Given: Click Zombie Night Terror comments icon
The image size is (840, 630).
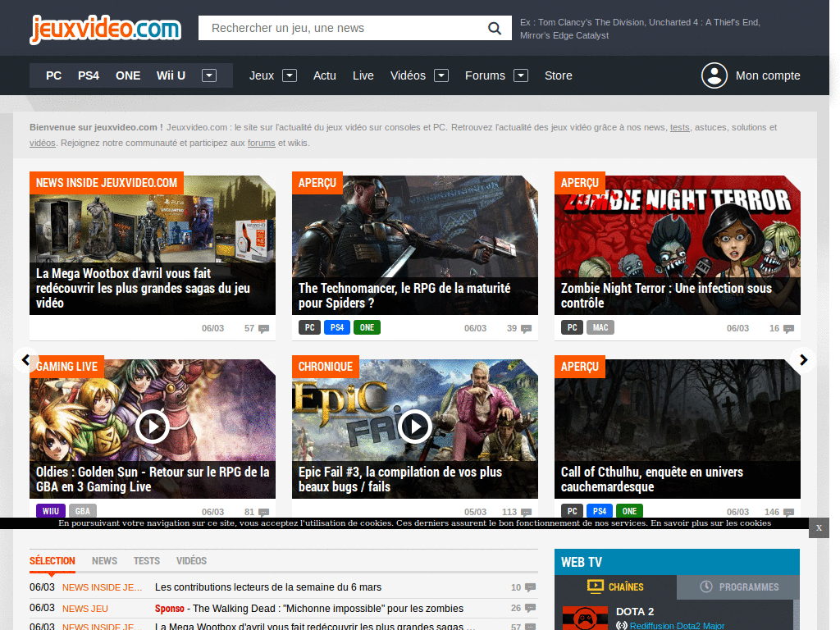Looking at the screenshot, I should pos(788,329).
